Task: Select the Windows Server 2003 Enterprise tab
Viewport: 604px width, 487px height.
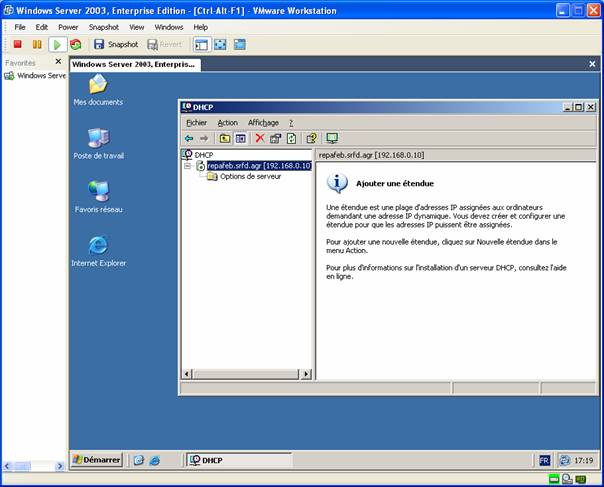Action: pos(135,64)
